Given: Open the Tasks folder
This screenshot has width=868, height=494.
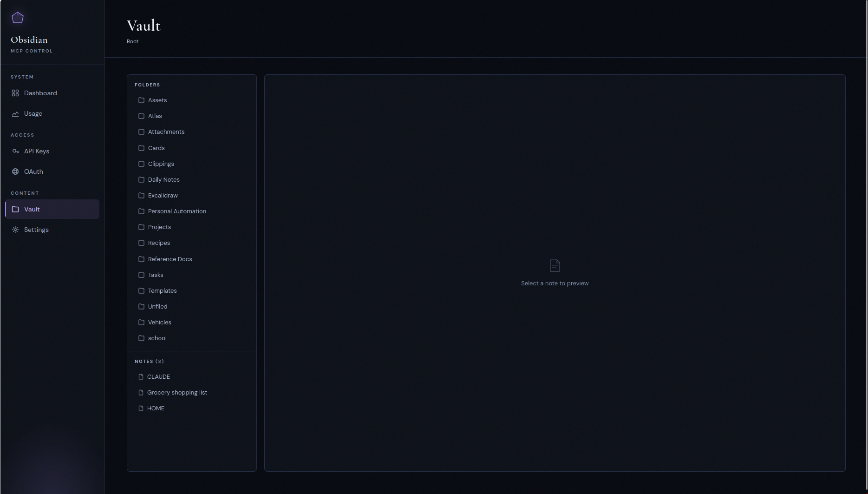Looking at the screenshot, I should 192,275.
